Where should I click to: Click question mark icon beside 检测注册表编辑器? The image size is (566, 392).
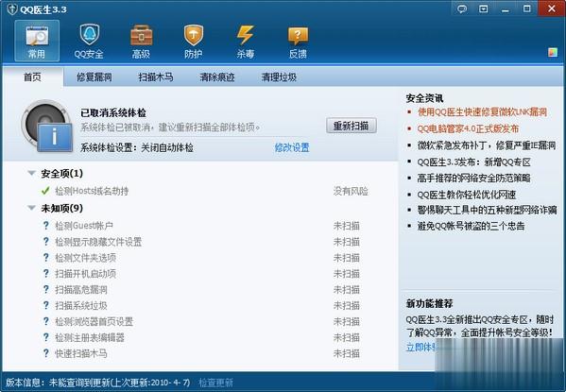point(46,337)
